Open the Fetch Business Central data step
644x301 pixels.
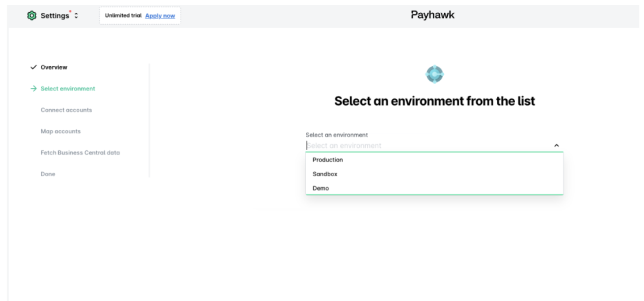tap(80, 153)
